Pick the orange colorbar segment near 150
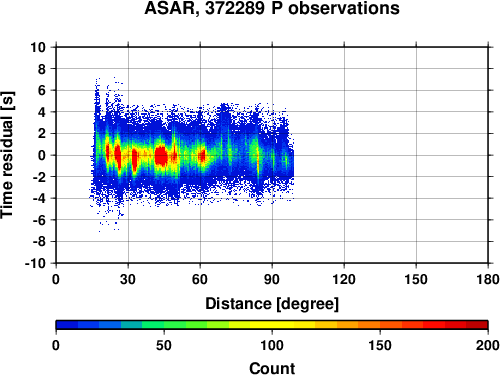This screenshot has height=375, width=500. click(380, 325)
